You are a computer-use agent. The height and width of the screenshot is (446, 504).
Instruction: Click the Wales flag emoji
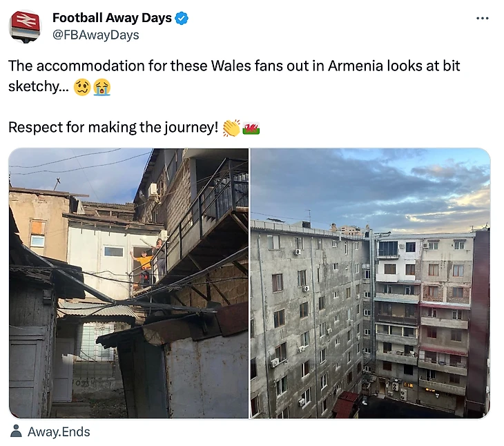[251, 128]
